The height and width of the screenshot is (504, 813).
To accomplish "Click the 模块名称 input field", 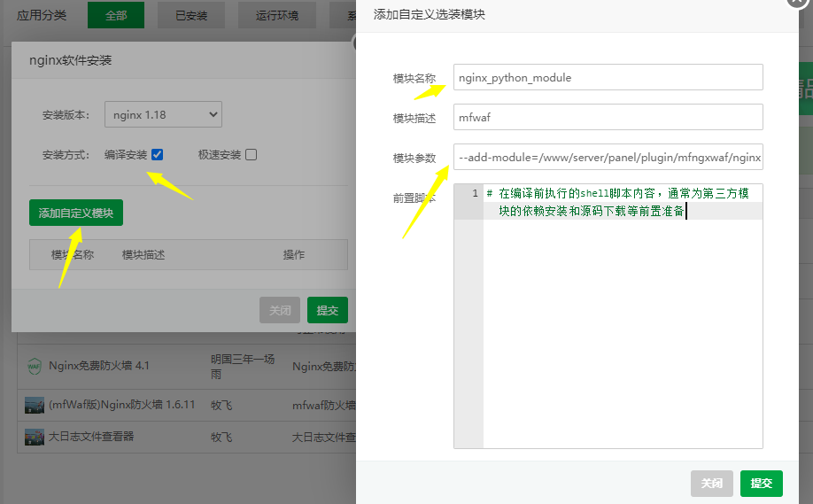I will [x=608, y=77].
